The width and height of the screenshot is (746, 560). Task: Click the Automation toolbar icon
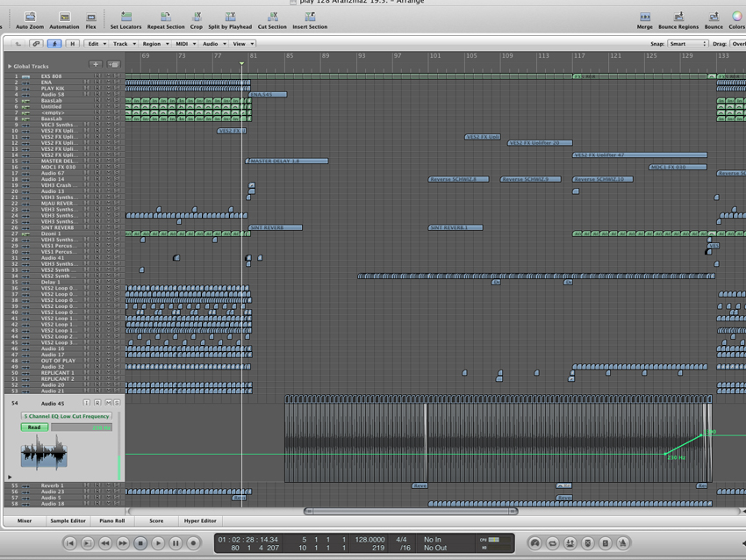pyautogui.click(x=64, y=17)
